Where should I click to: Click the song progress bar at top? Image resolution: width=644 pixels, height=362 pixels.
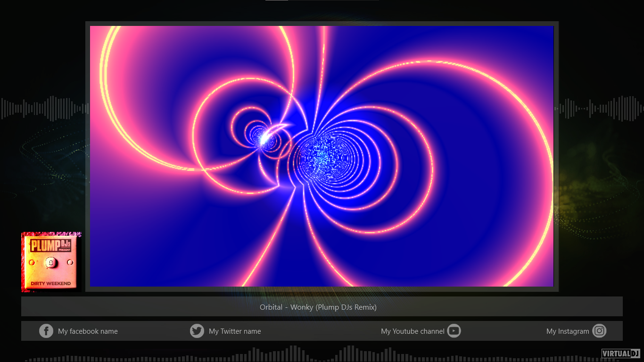(x=322, y=0)
